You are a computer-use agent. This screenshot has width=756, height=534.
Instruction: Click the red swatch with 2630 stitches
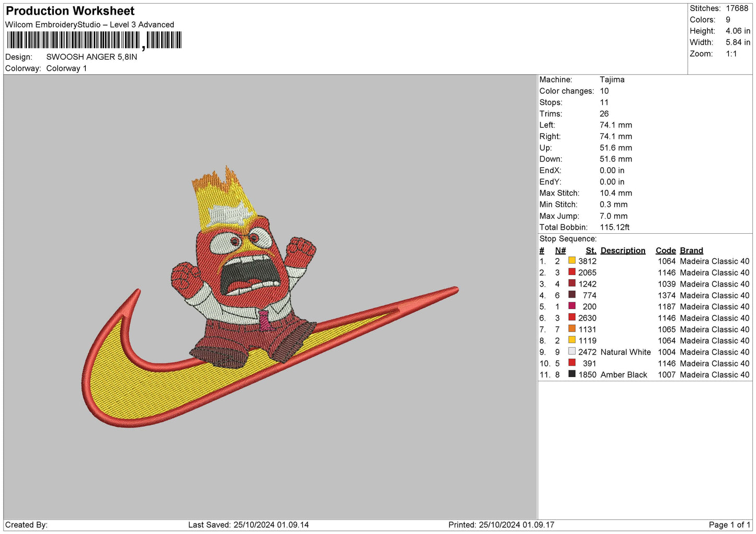coord(572,317)
